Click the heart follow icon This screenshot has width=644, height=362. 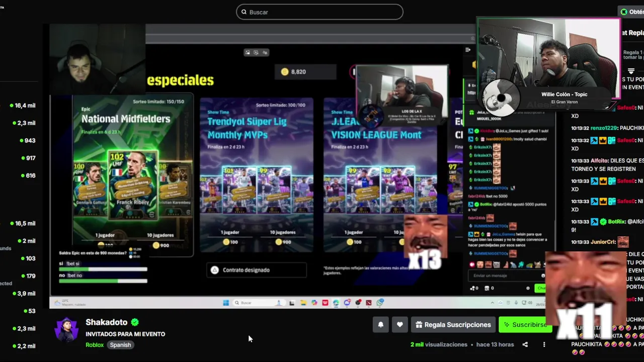(400, 325)
